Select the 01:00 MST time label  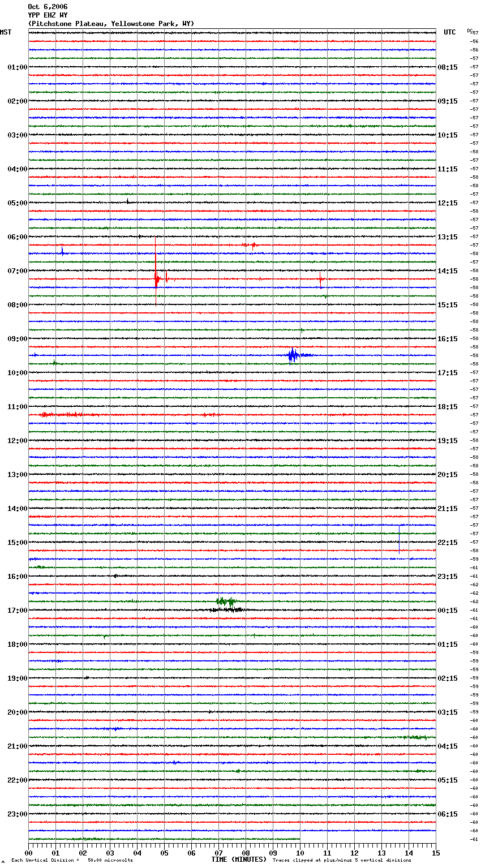pos(18,67)
